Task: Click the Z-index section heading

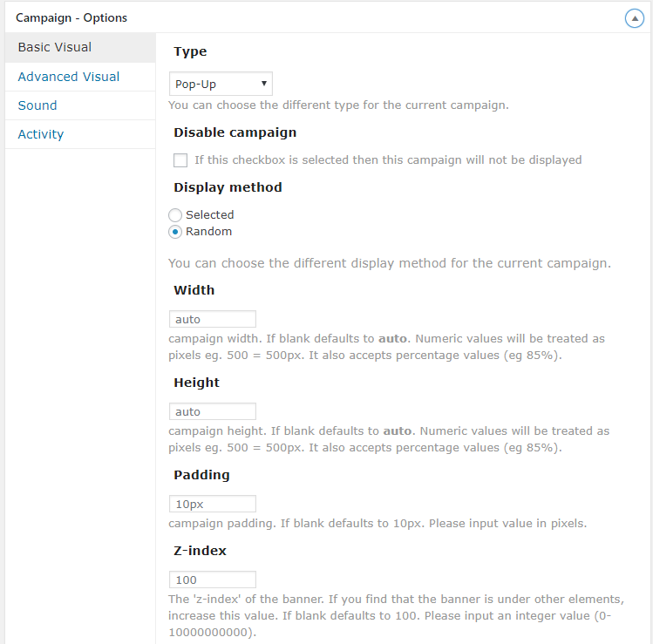Action: point(200,551)
